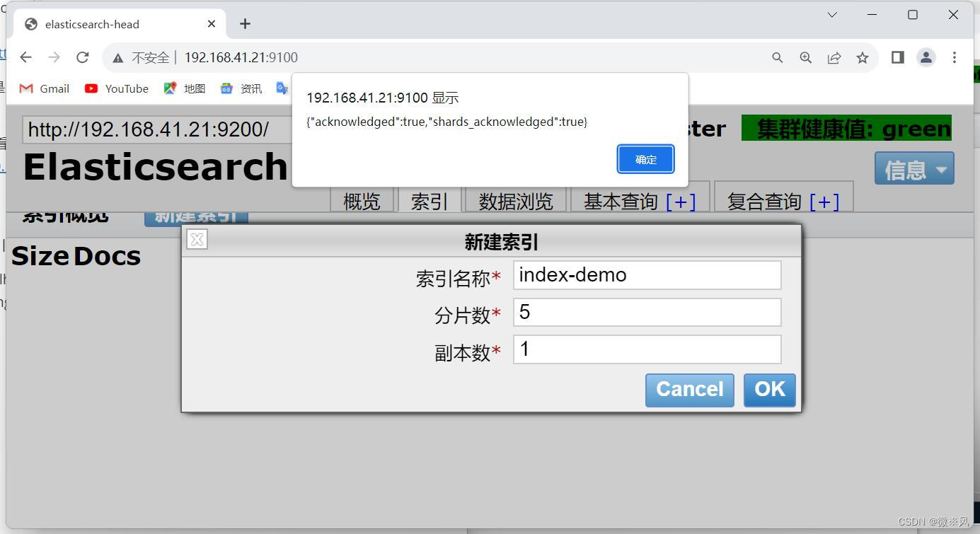Switch to the 复合查询 tab
Viewport: 980px width, 534px height.
764,202
